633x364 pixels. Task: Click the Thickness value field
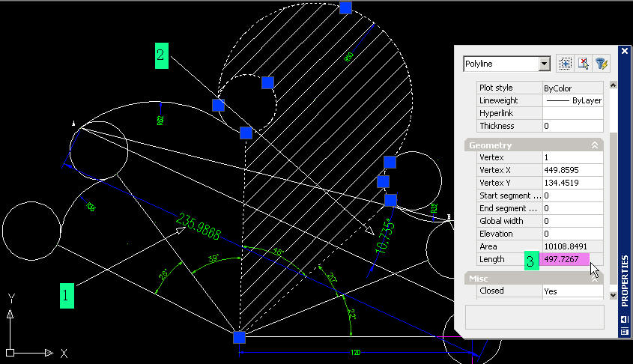pos(573,126)
